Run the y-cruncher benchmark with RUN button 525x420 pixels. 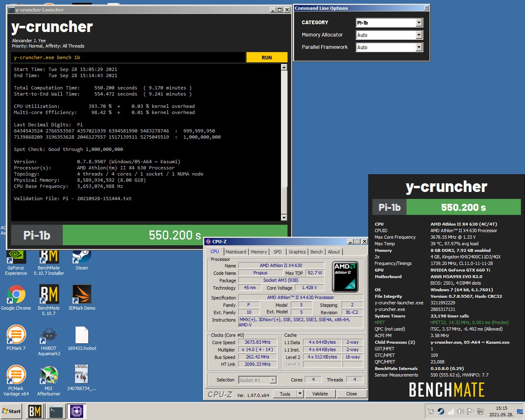click(267, 57)
